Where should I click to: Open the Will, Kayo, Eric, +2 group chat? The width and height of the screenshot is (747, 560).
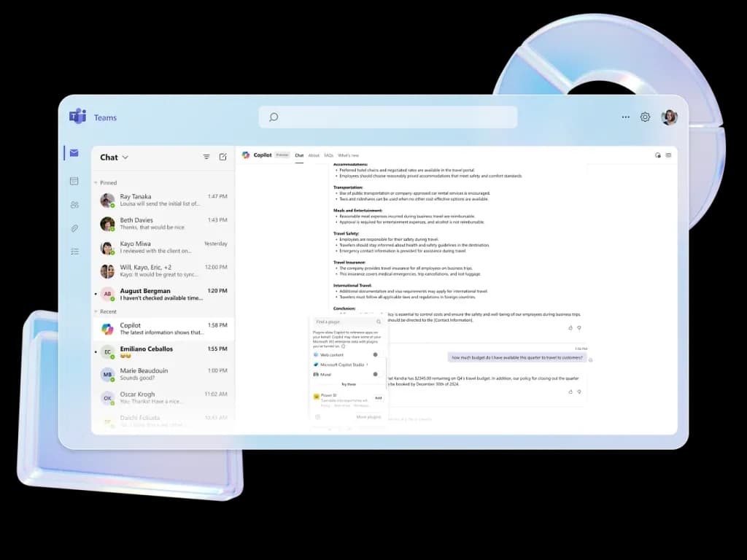coord(163,271)
